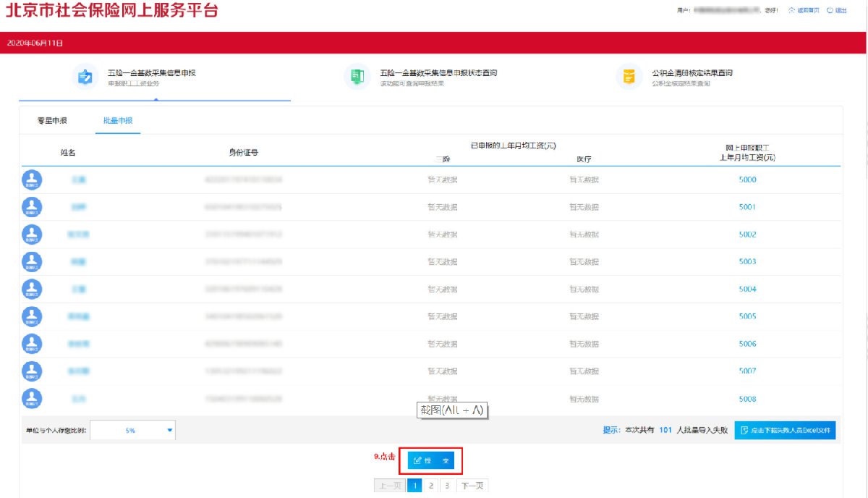Click the 上一页 previous page button

[x=389, y=486]
